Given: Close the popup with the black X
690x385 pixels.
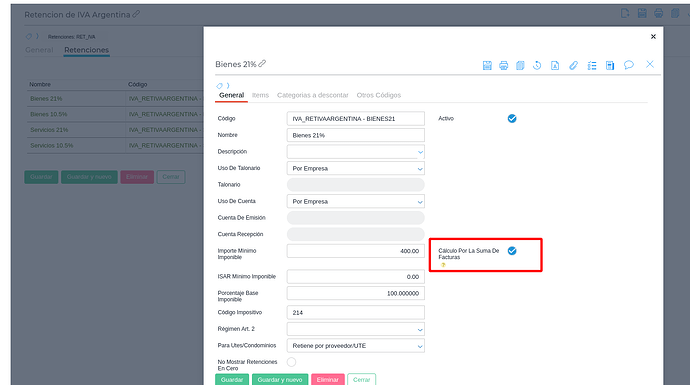Looking at the screenshot, I should pyautogui.click(x=653, y=37).
